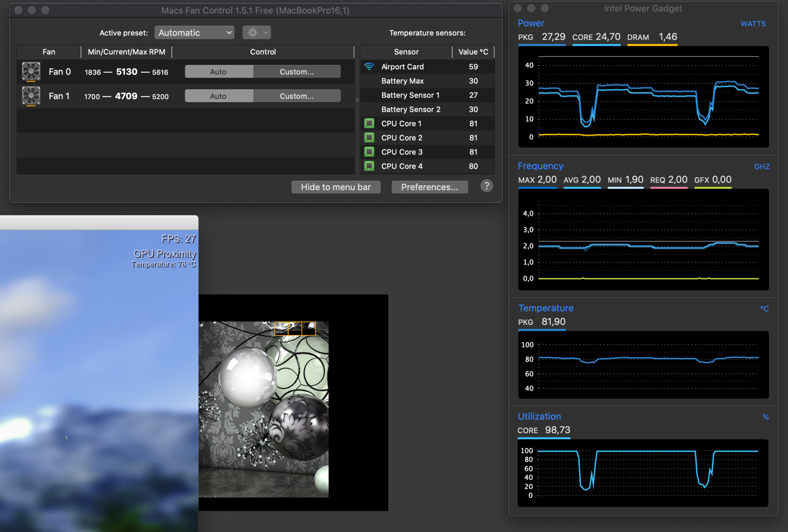
Task: Click the CPU Core 1 chip icon
Action: coord(369,124)
